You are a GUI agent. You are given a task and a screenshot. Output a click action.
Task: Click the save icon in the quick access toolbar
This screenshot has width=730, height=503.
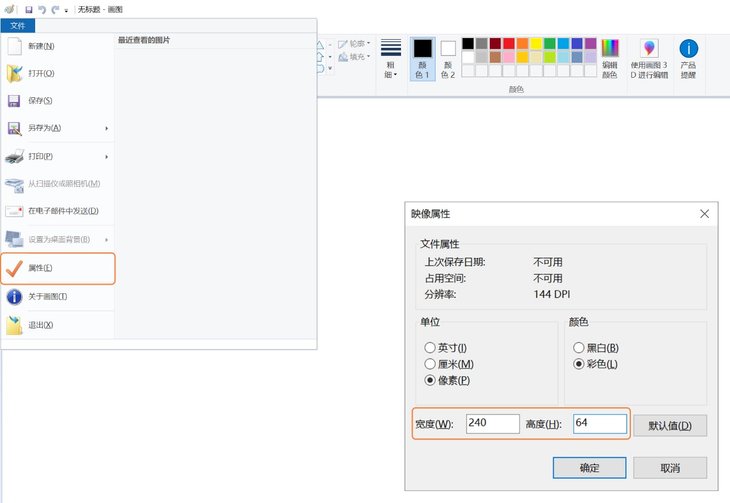29,8
